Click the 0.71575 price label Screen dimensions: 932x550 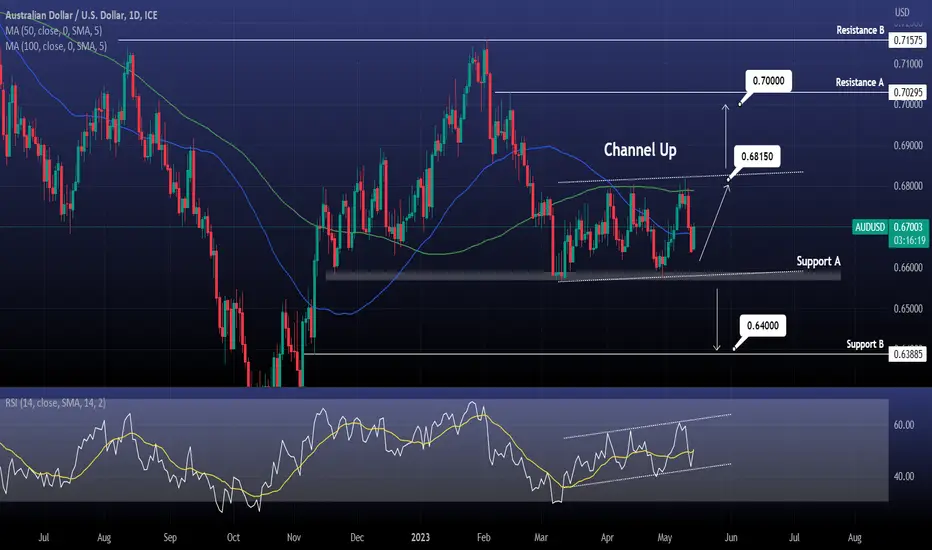pos(908,40)
